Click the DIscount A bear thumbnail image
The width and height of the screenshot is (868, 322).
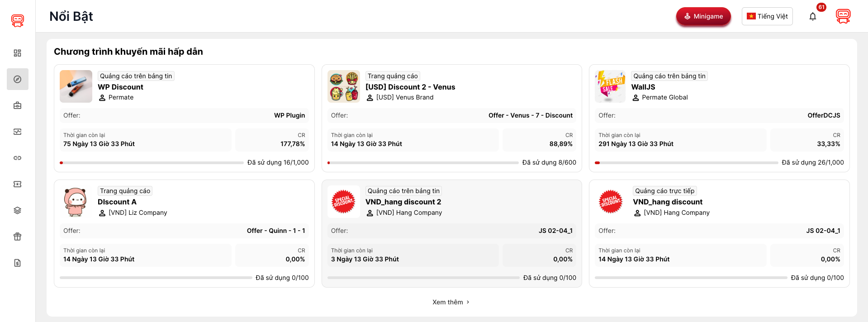tap(76, 202)
